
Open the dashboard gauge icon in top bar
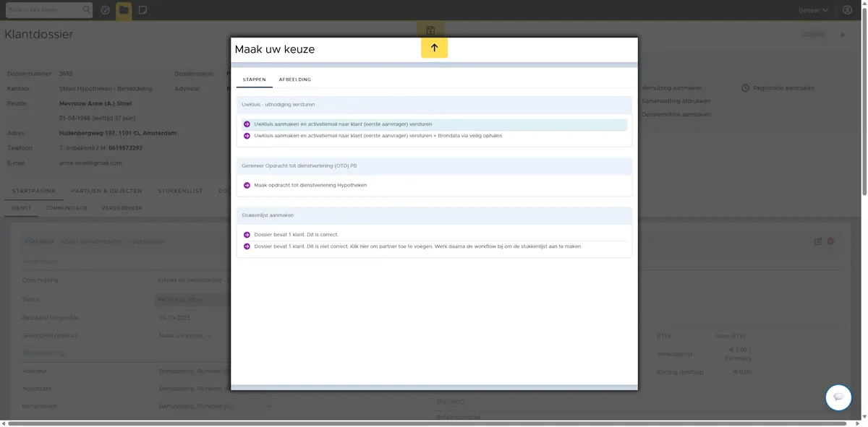pyautogui.click(x=106, y=10)
